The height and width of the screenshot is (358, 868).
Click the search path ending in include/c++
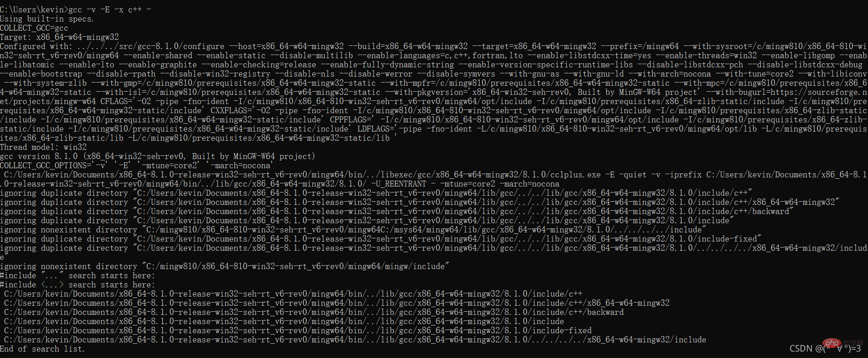(293, 294)
